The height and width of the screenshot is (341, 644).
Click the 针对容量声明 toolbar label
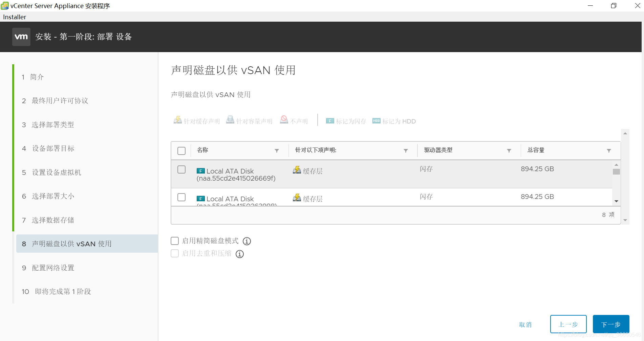coord(254,121)
